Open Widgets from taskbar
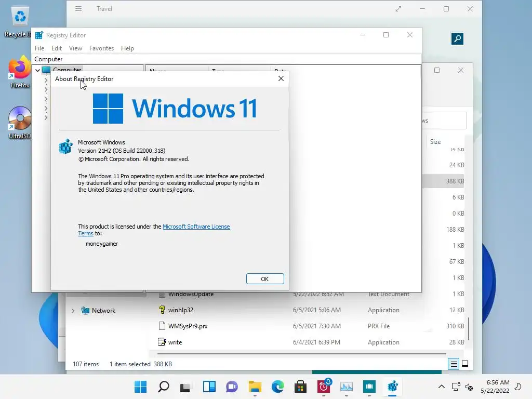This screenshot has height=399, width=532. coord(209,387)
